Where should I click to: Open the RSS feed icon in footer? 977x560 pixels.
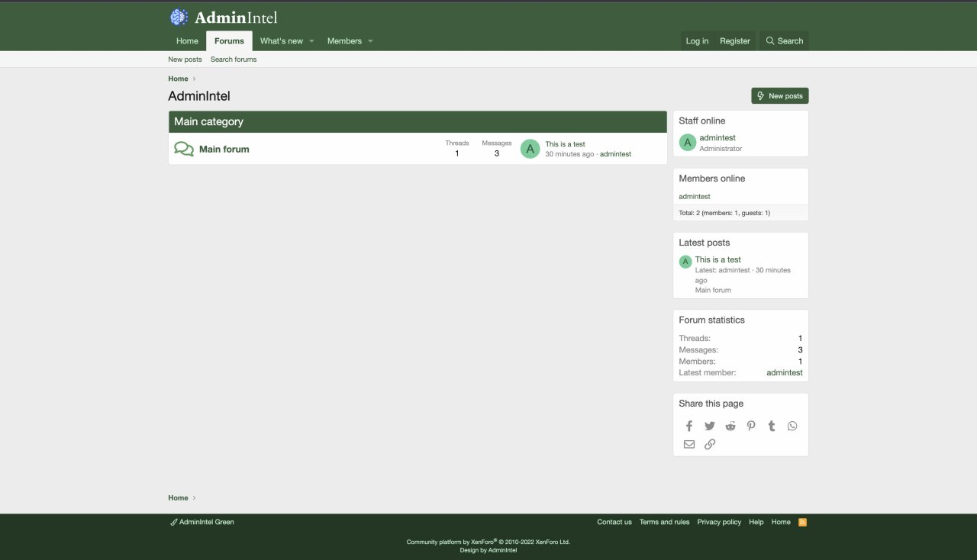point(802,522)
